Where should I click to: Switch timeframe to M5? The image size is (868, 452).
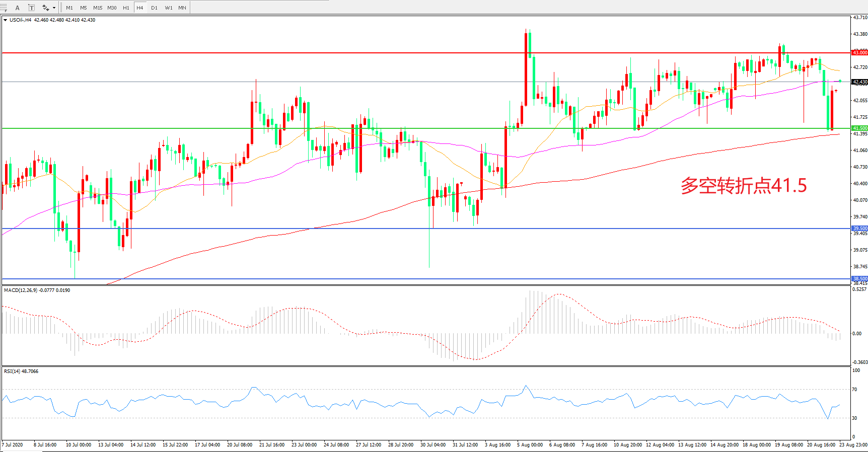click(x=84, y=8)
